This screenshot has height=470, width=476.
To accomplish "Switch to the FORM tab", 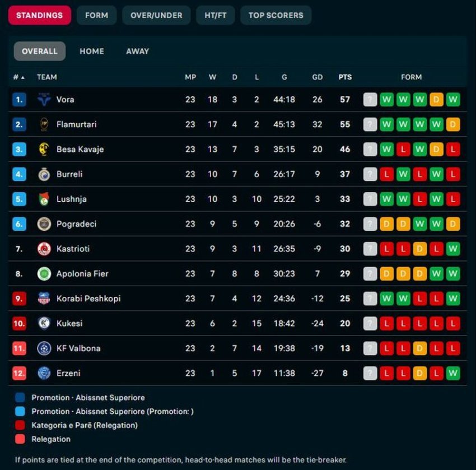I will click(96, 15).
